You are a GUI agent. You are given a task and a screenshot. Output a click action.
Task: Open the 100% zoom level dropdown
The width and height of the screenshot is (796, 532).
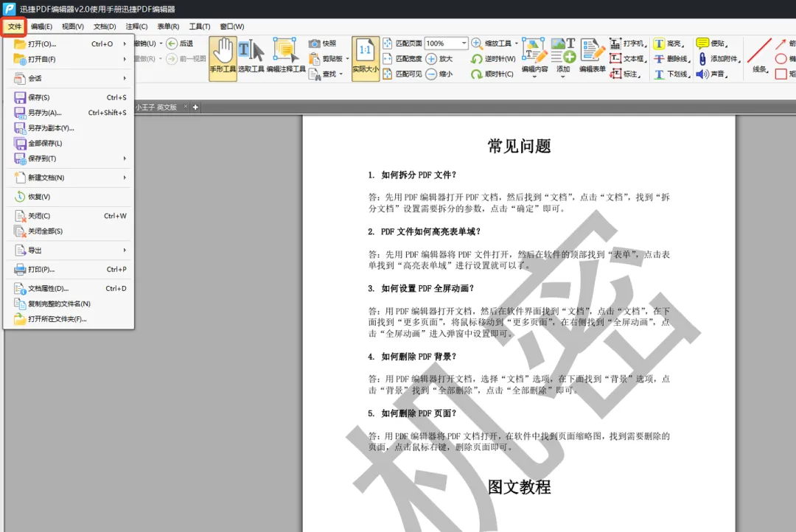pyautogui.click(x=464, y=43)
